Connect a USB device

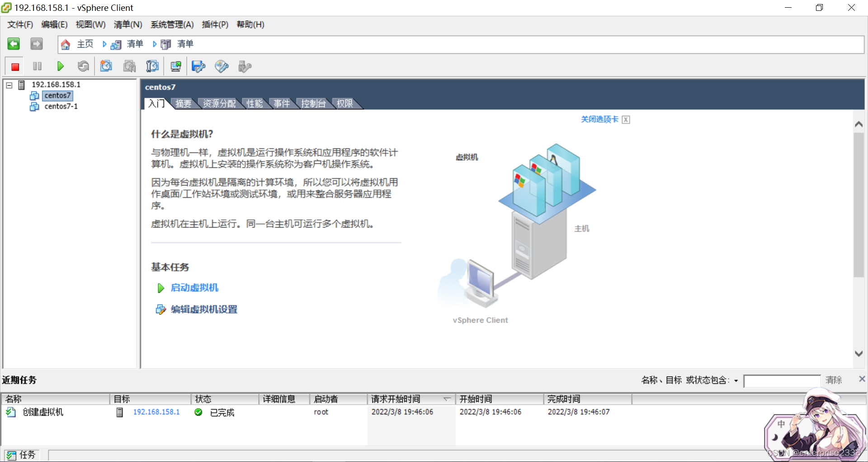[245, 66]
